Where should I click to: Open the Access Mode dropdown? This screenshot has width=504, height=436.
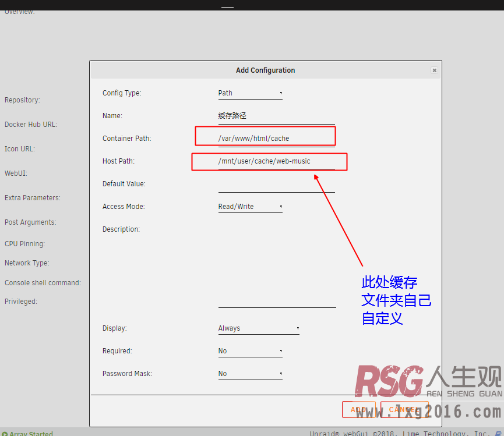250,207
